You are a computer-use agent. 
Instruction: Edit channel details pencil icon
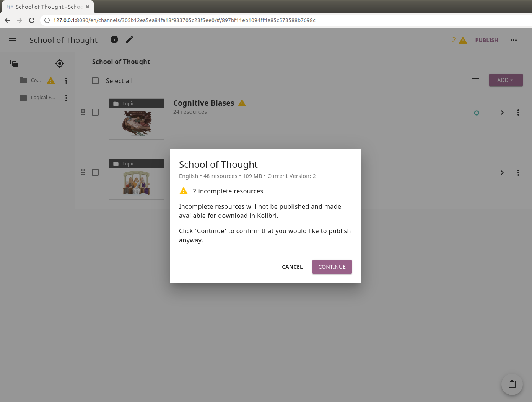[x=130, y=39]
